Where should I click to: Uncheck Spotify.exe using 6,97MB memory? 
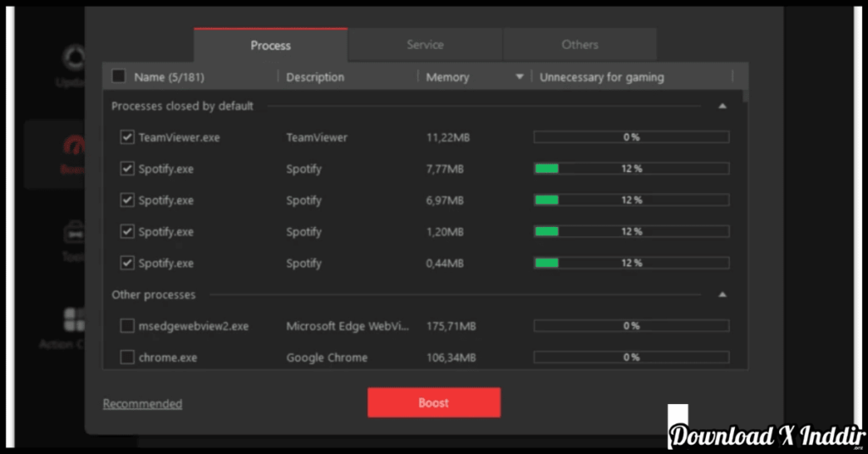127,200
